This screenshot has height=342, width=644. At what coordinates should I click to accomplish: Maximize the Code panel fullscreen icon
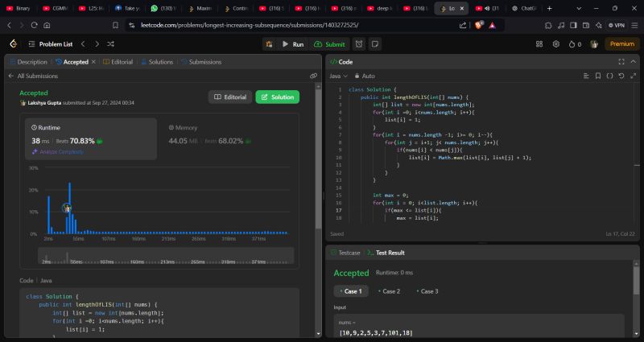[x=621, y=62]
